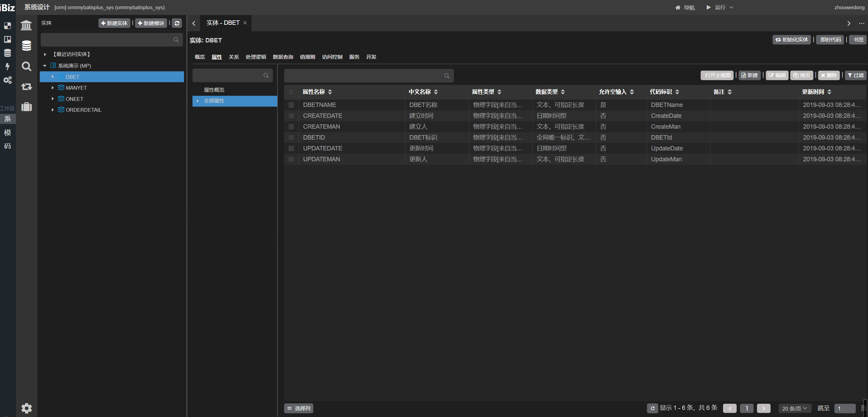Expand the 全部属性 tree node

(198, 101)
